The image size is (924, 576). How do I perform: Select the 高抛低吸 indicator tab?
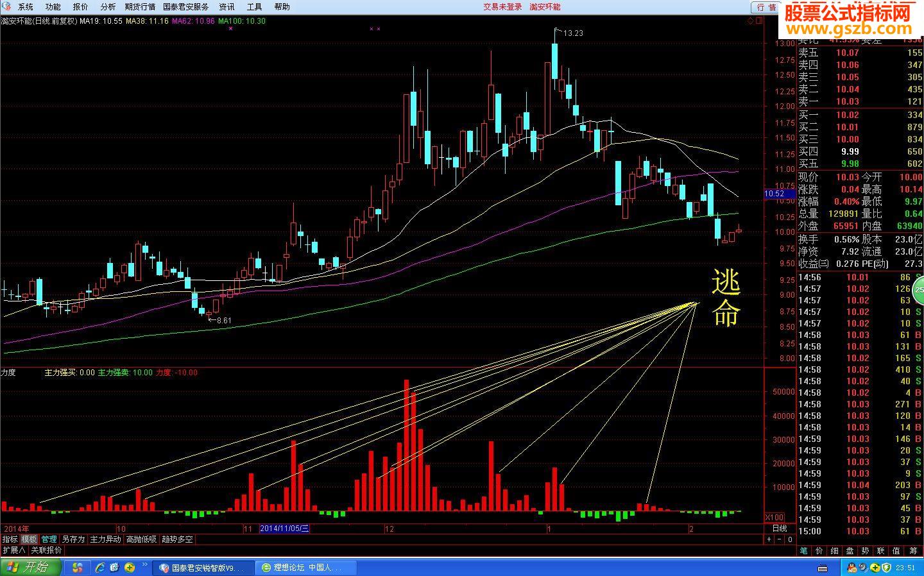(141, 539)
